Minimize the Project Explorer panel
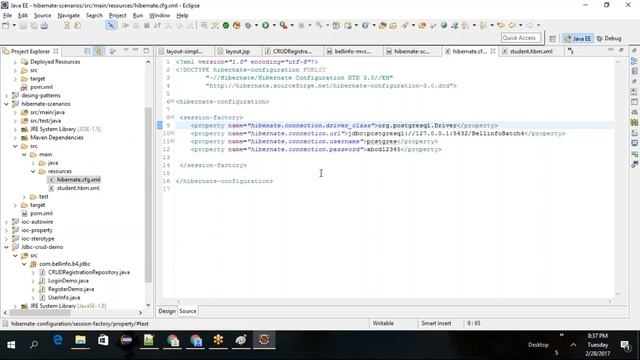The image size is (640, 360). click(136, 51)
